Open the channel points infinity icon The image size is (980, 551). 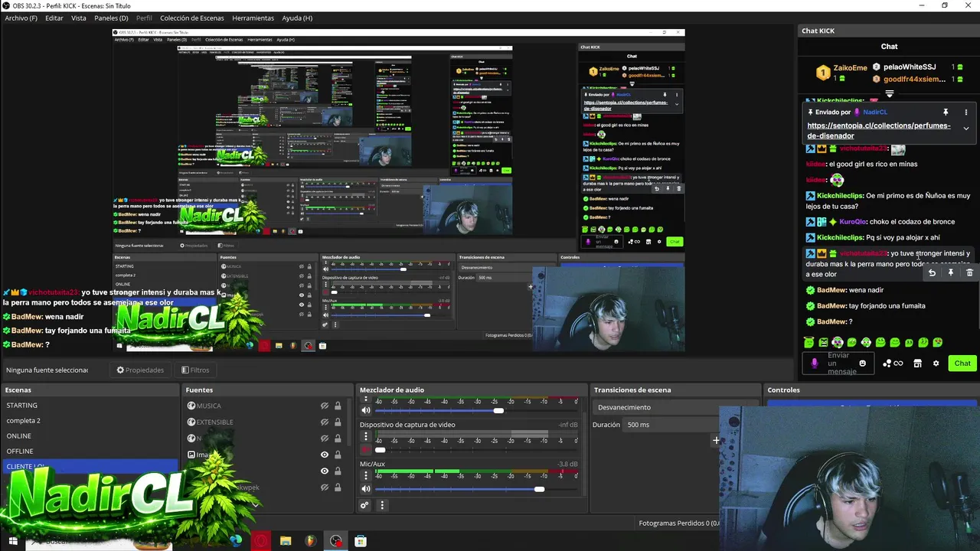[893, 364]
